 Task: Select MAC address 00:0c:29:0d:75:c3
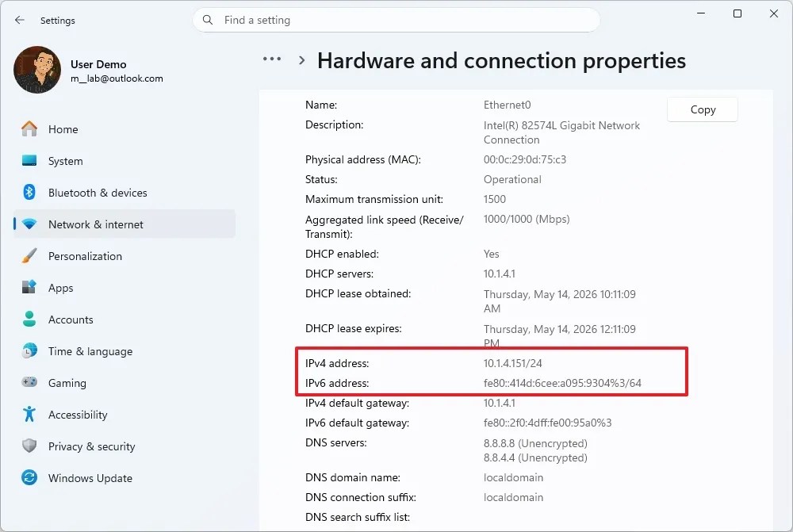tap(525, 159)
